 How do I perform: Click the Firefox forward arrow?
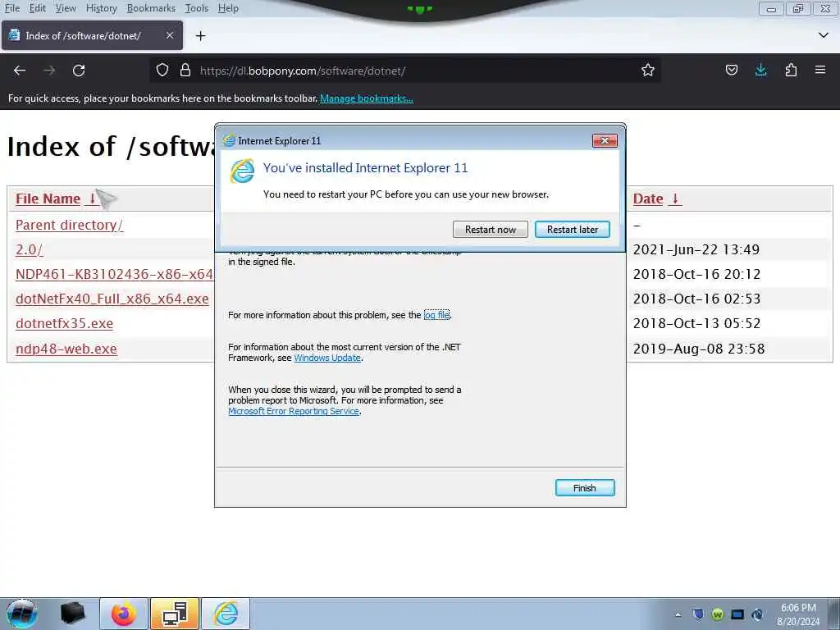49,71
